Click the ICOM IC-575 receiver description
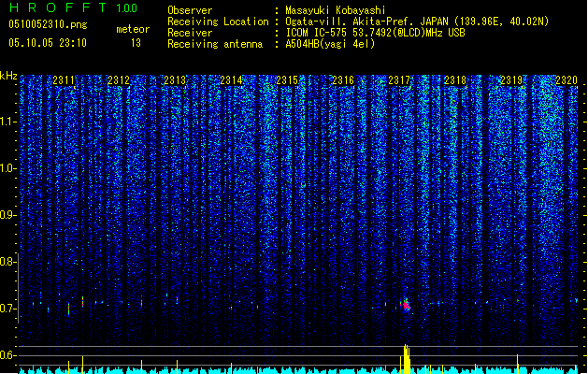This screenshot has height=374, width=588. pos(375,33)
